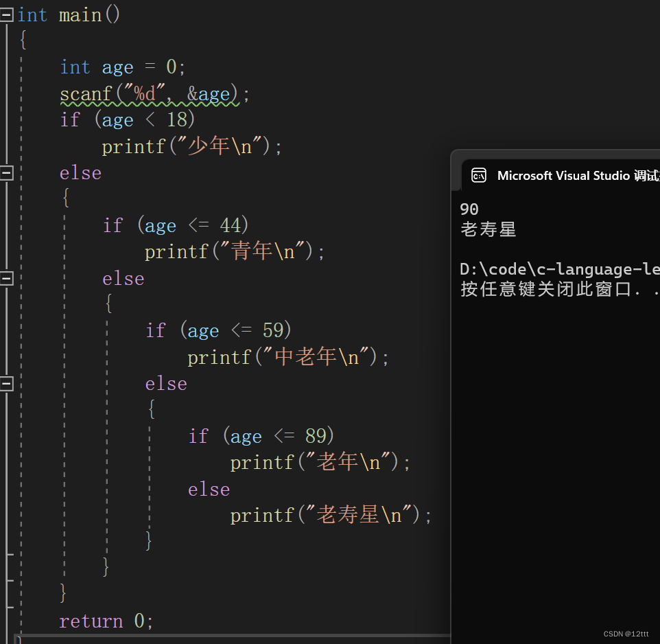The width and height of the screenshot is (660, 644).
Task: Select the Microsoft Visual Studio debug console tab
Action: point(561,175)
